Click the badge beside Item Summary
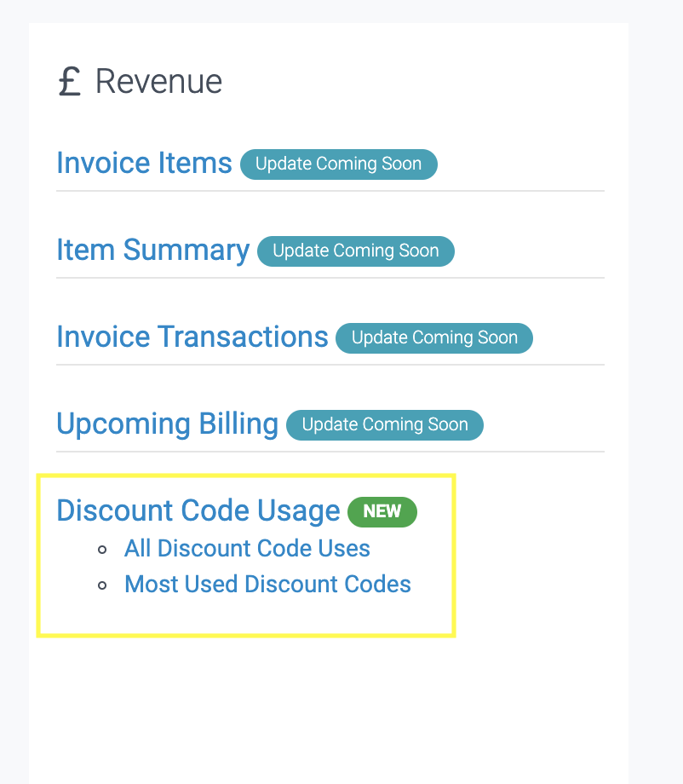Image resolution: width=683 pixels, height=784 pixels. click(x=355, y=251)
